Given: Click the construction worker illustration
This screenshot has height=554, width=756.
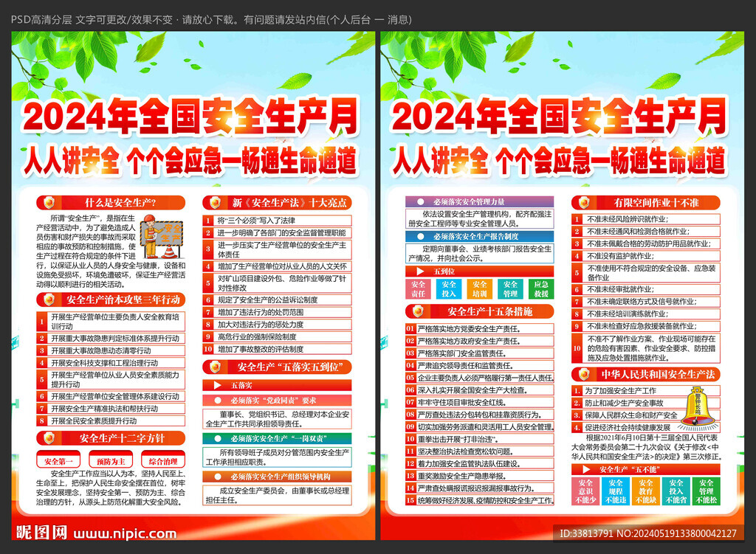Looking at the screenshot, I should pyautogui.click(x=162, y=237).
